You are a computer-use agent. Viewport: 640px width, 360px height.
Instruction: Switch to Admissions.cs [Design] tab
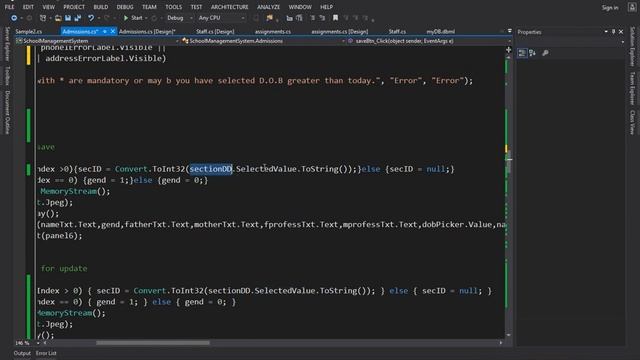(x=147, y=31)
